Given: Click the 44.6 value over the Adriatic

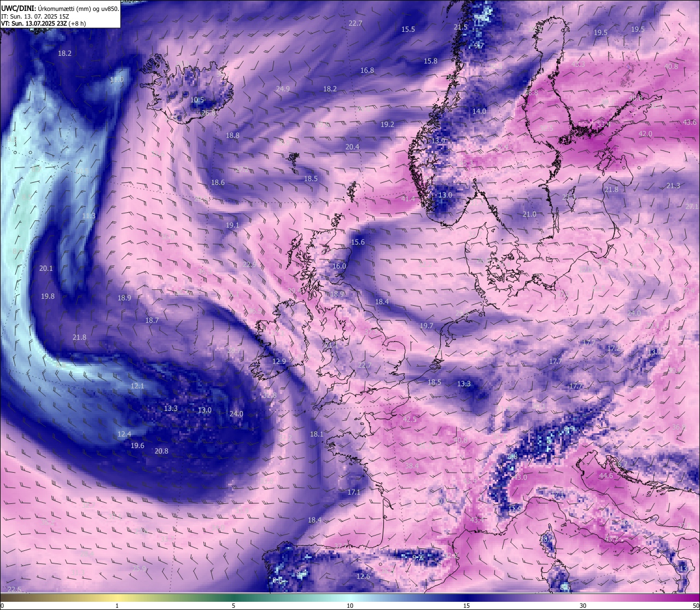Looking at the screenshot, I should click(x=606, y=476).
